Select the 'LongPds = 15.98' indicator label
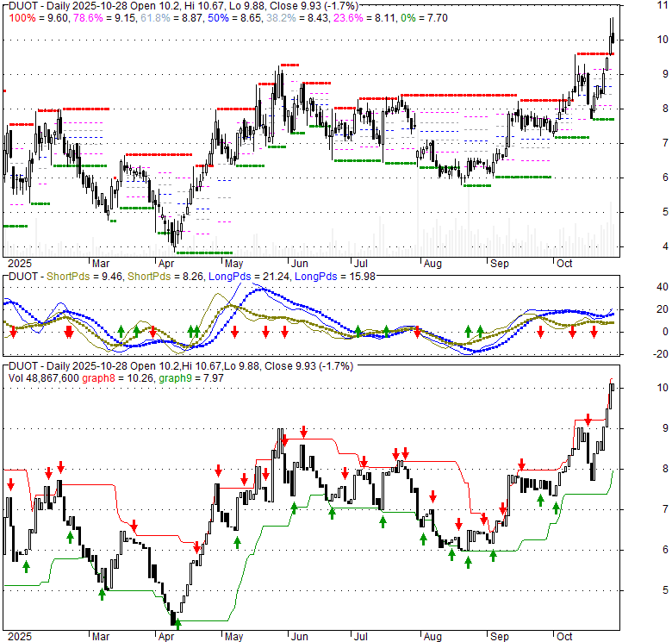672x642 pixels. pos(335,277)
